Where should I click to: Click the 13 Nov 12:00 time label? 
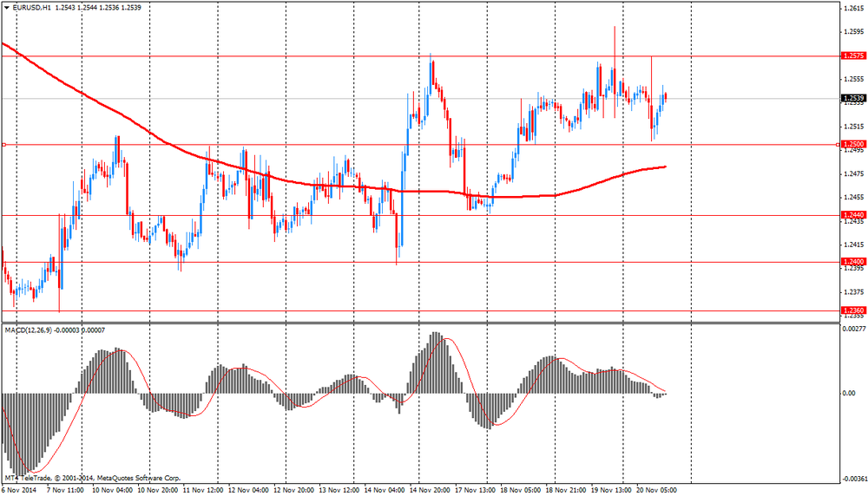click(339, 490)
